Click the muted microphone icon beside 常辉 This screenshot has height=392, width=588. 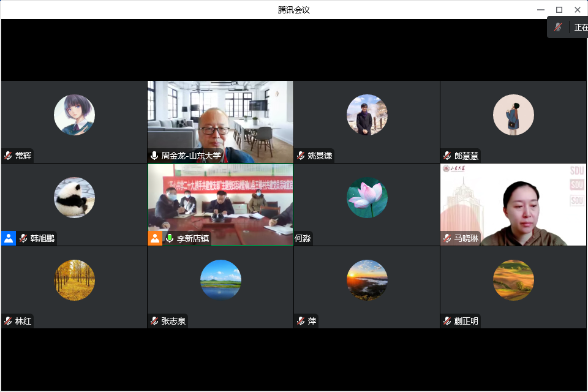(8, 156)
